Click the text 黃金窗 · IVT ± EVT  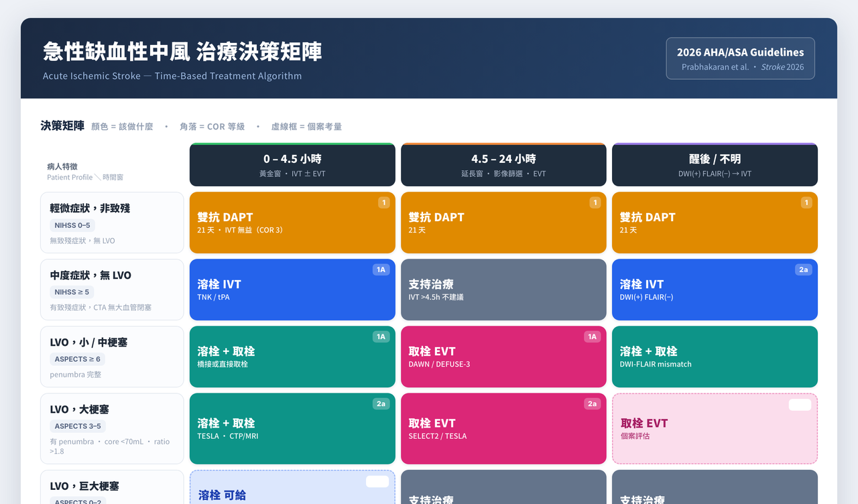[292, 174]
